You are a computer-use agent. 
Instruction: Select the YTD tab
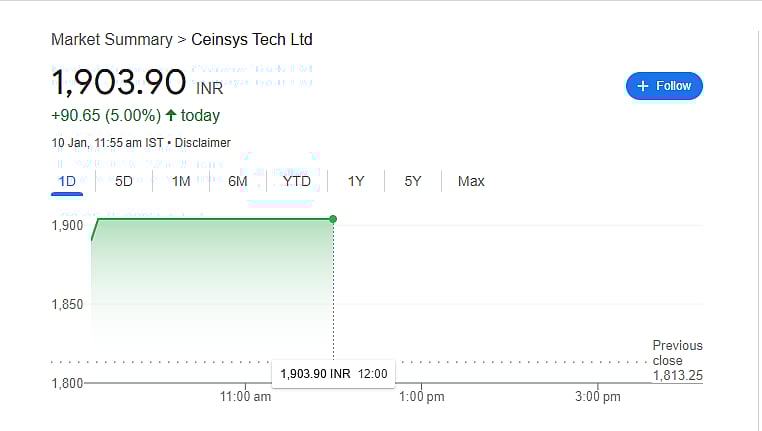(x=297, y=181)
